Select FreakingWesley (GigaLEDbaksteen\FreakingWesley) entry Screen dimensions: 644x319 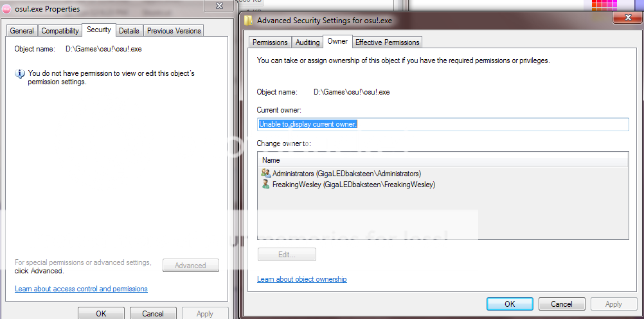(x=348, y=185)
